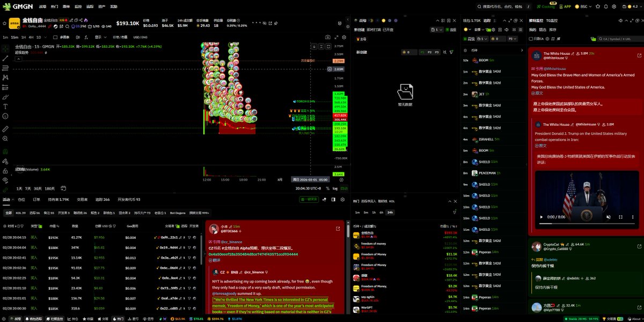Select the 30天 range button

[38, 188]
